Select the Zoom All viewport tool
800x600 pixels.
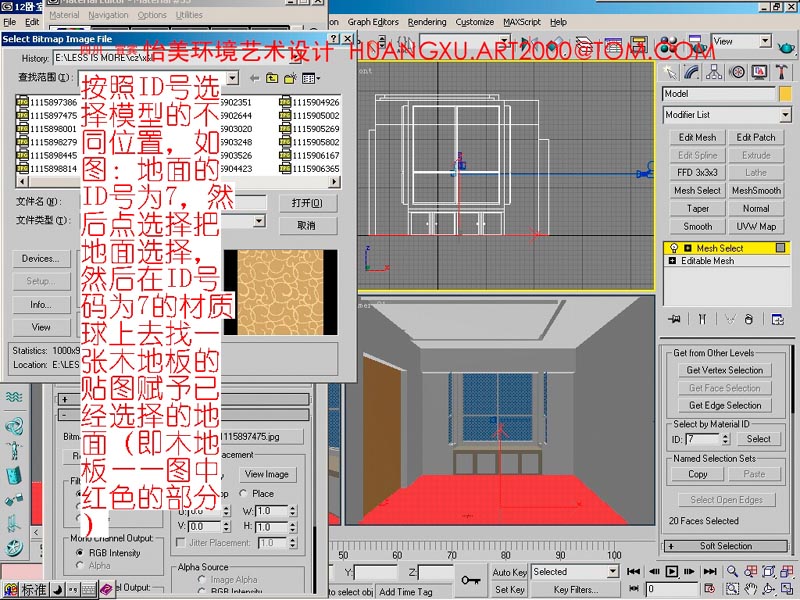click(751, 571)
